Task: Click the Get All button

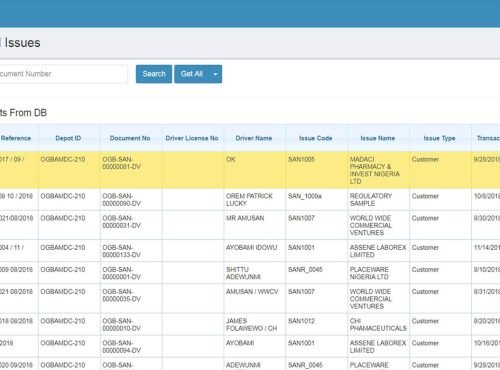Action: click(x=192, y=74)
